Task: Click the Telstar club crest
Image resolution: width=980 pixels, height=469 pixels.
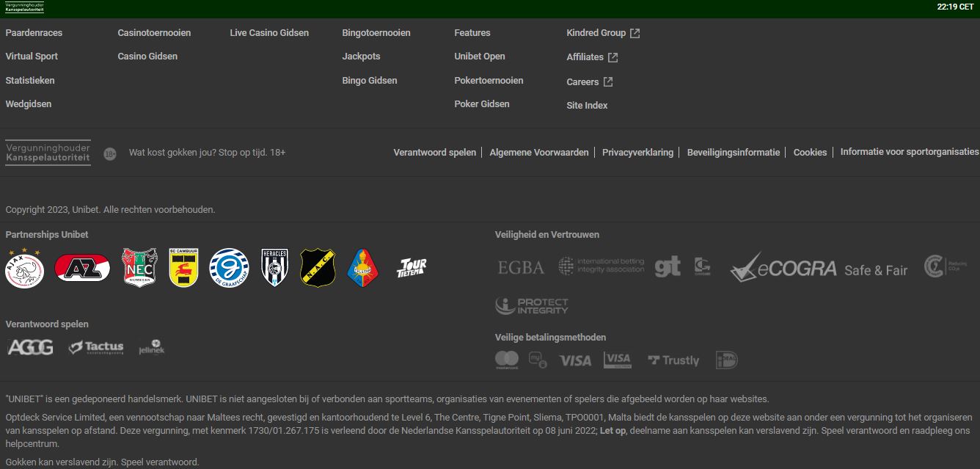Action: (362, 268)
